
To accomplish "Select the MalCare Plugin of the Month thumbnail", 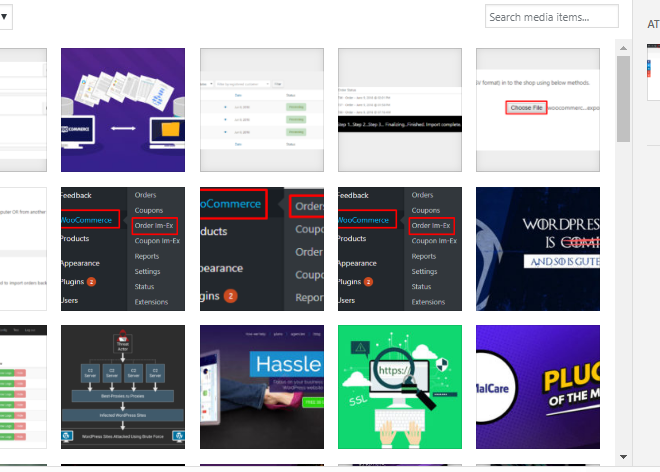I will tap(538, 387).
